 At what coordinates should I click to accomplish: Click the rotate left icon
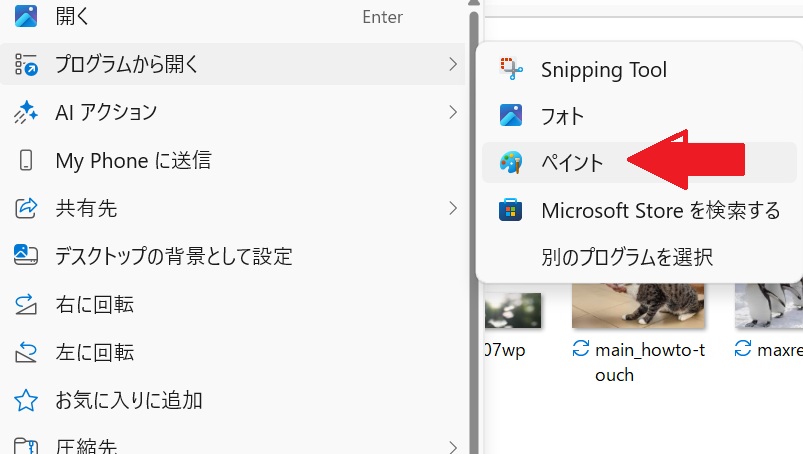[x=26, y=352]
